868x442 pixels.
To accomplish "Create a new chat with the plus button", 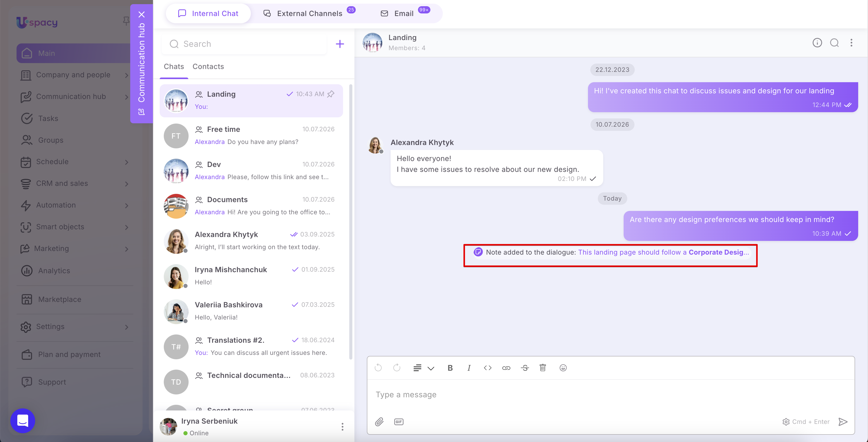I will point(340,44).
